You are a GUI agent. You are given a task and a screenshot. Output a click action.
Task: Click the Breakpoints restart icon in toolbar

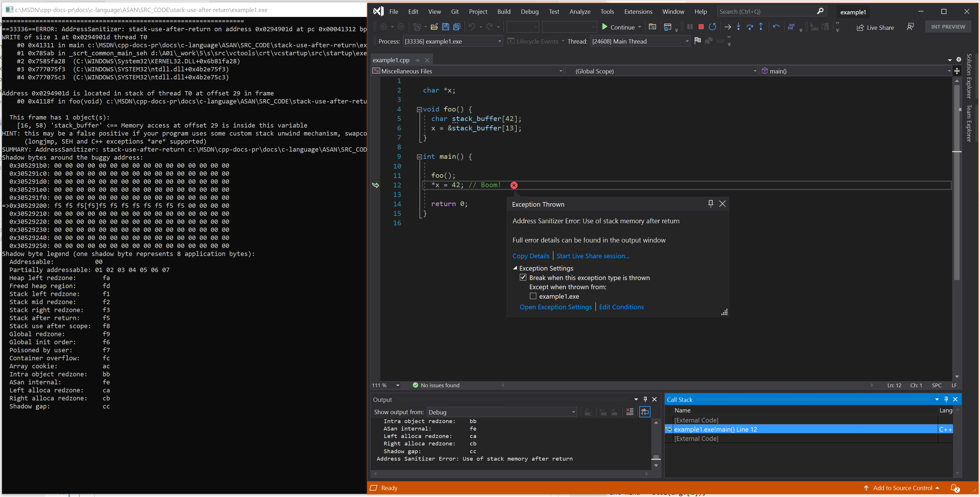[x=713, y=27]
